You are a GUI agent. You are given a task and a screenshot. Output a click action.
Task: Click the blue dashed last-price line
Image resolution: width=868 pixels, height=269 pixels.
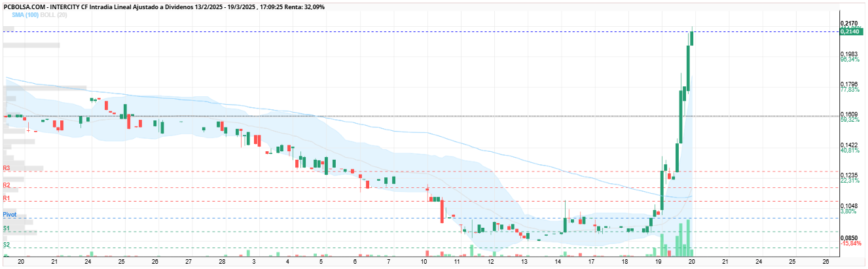[x=419, y=31]
